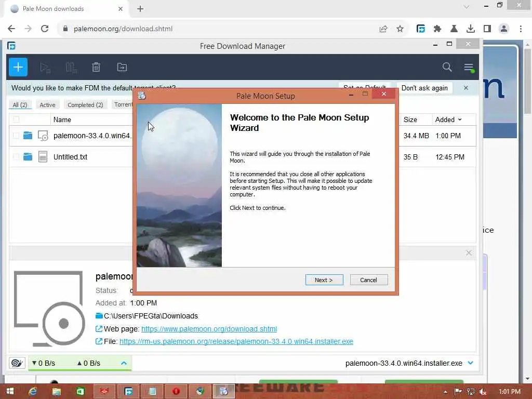This screenshot has width=532, height=399.
Task: Switch to the Completed (2) tab
Action: (x=85, y=105)
